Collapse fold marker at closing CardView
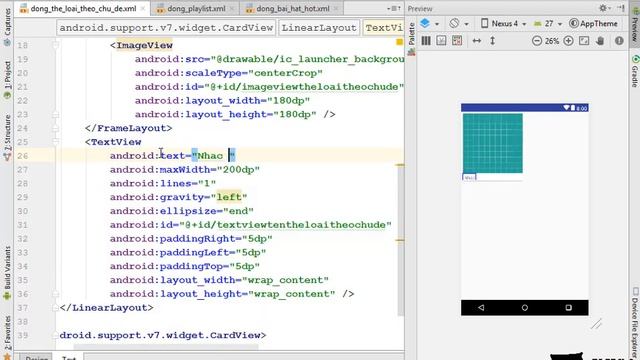Viewport: 640px width, 360px height. (x=56, y=335)
